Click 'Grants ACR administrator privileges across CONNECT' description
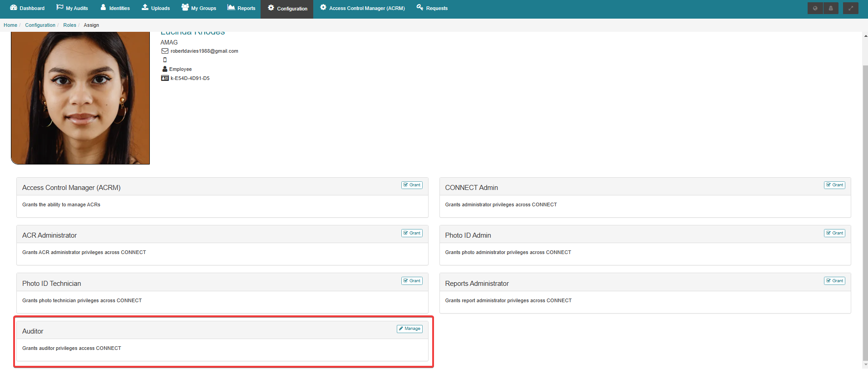The height and width of the screenshot is (369, 868). pyautogui.click(x=84, y=252)
